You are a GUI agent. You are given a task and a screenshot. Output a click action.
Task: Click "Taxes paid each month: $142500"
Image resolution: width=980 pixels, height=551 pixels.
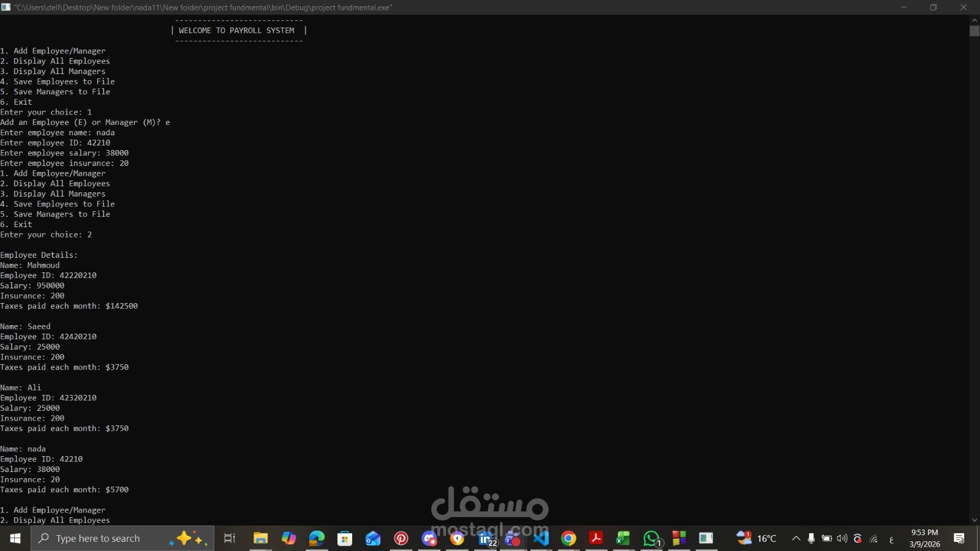click(69, 306)
